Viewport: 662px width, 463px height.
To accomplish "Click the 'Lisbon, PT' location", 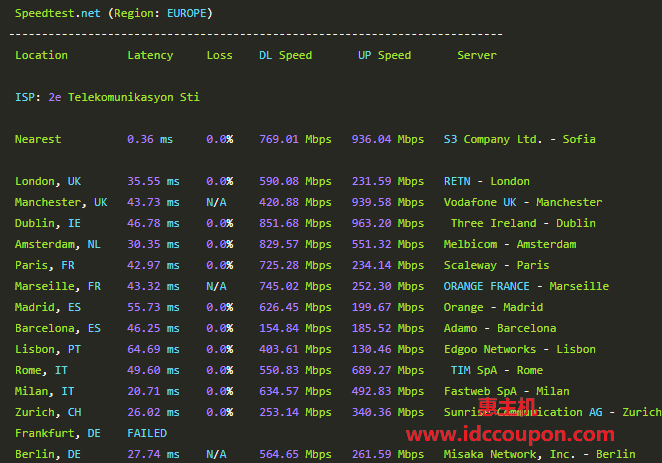I will [48, 349].
